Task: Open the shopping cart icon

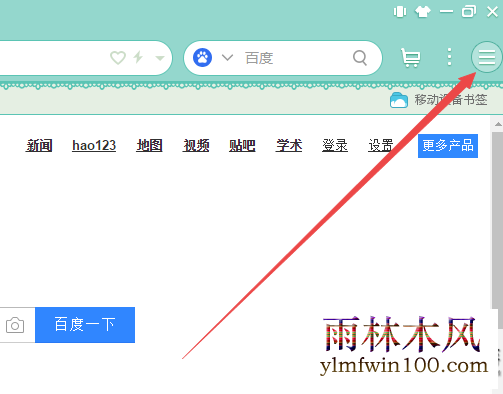Action: (411, 57)
